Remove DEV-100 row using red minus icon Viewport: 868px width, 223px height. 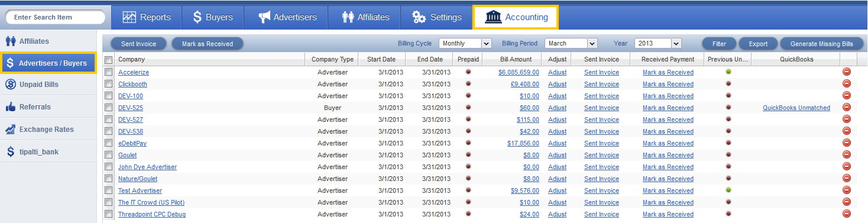[x=846, y=96]
